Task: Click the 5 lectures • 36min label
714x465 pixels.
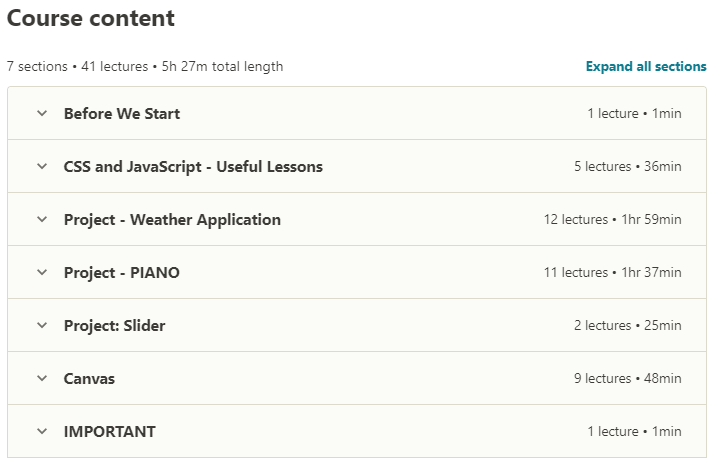Action: tap(627, 167)
